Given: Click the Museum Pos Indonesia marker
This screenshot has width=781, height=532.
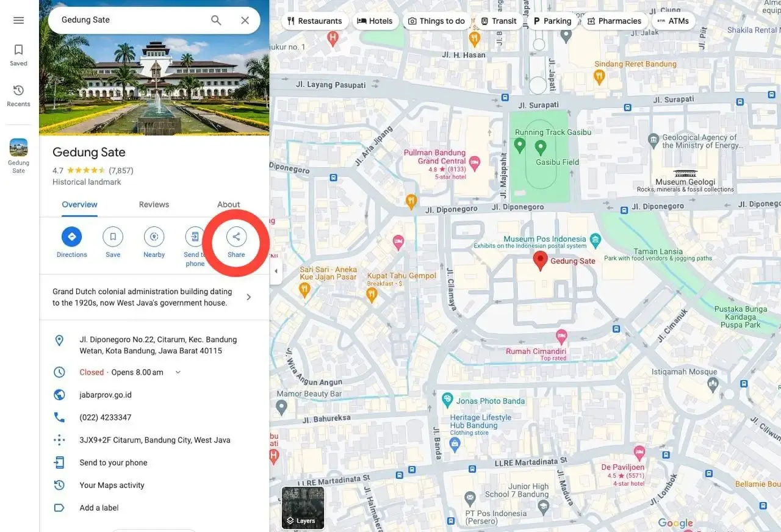Looking at the screenshot, I should pyautogui.click(x=596, y=239).
